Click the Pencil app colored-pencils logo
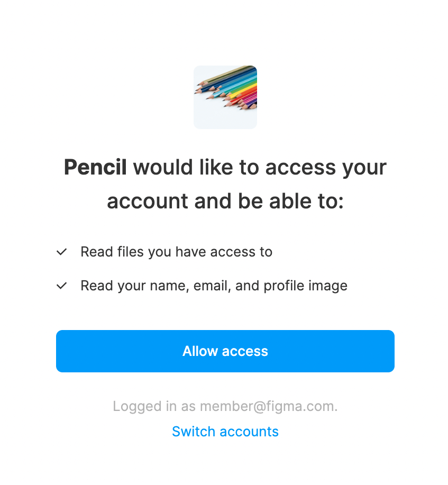The width and height of the screenshot is (448, 485). click(x=225, y=97)
